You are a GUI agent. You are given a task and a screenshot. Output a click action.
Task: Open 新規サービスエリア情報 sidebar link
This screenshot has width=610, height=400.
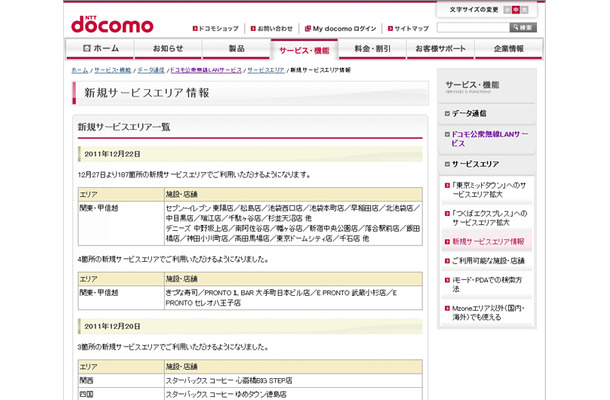coord(488,242)
